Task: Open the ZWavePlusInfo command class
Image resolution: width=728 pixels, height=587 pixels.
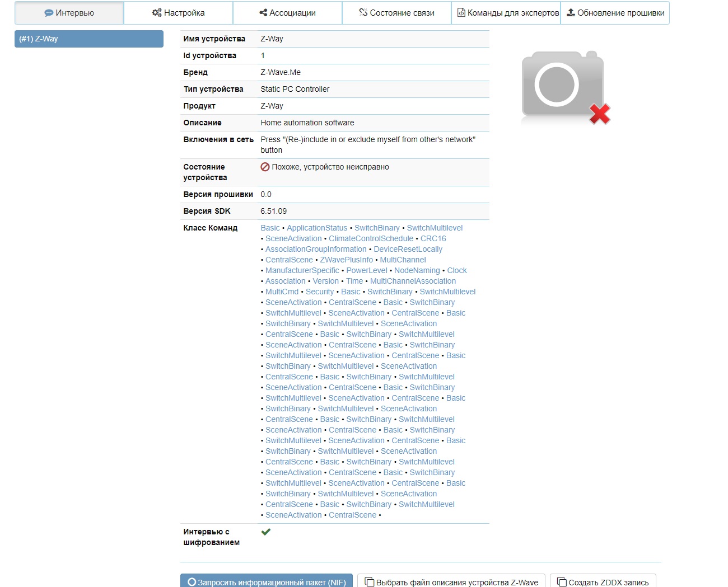Action: (x=347, y=260)
